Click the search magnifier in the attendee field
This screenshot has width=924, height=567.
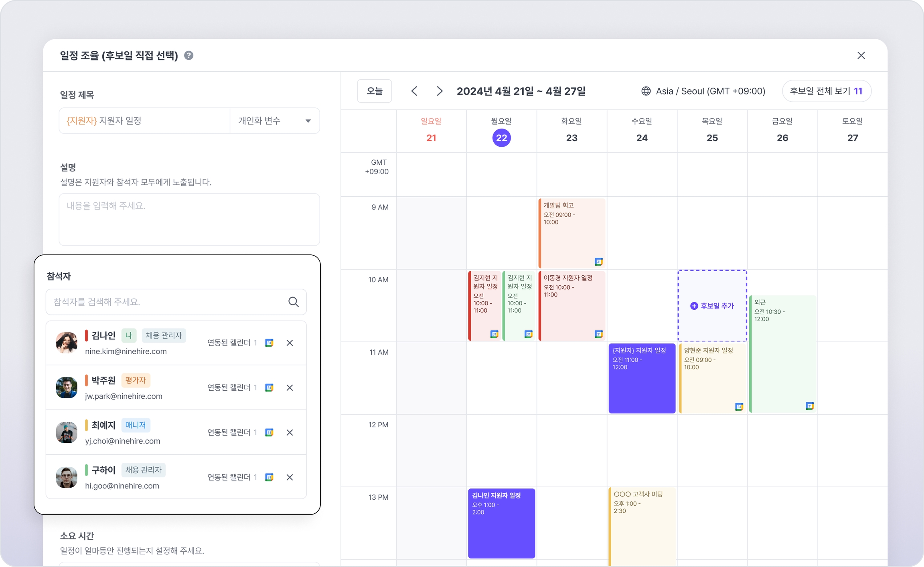[293, 302]
